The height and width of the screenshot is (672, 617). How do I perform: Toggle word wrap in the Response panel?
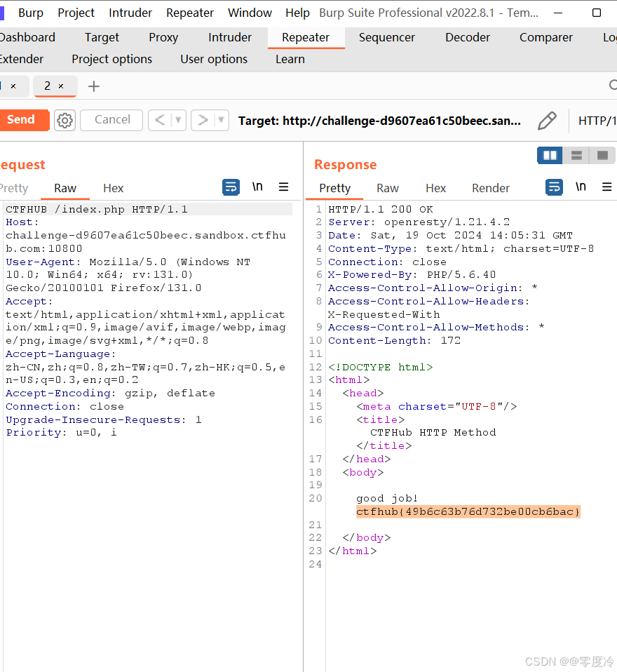(553, 187)
